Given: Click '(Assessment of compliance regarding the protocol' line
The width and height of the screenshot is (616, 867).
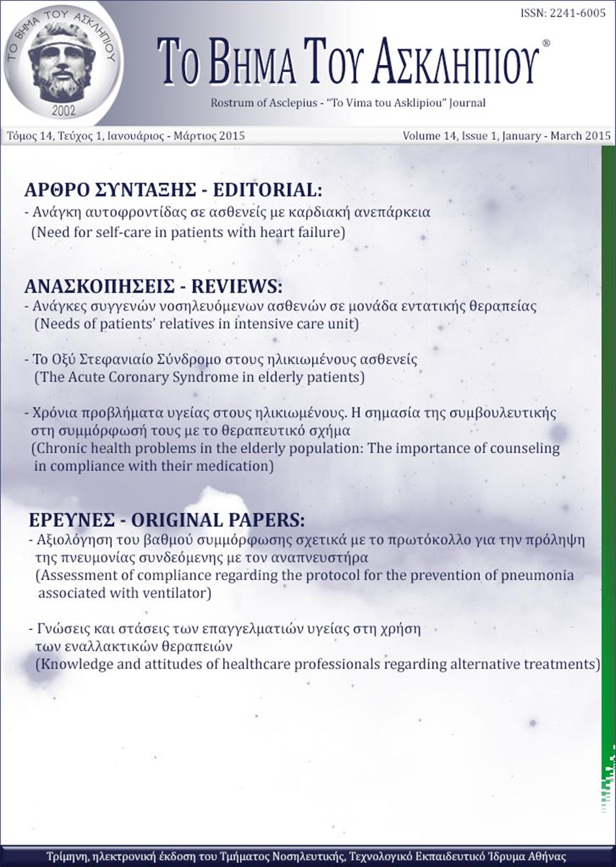Looking at the screenshot, I should click(x=305, y=576).
